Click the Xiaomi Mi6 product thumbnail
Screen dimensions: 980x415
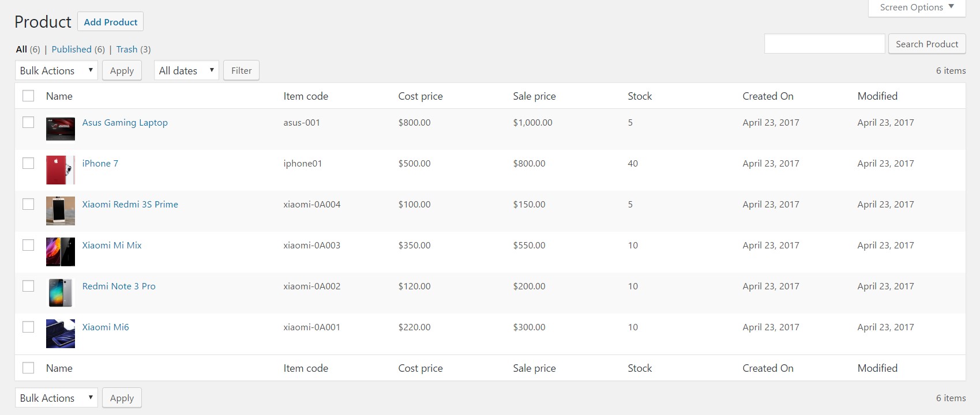61,334
